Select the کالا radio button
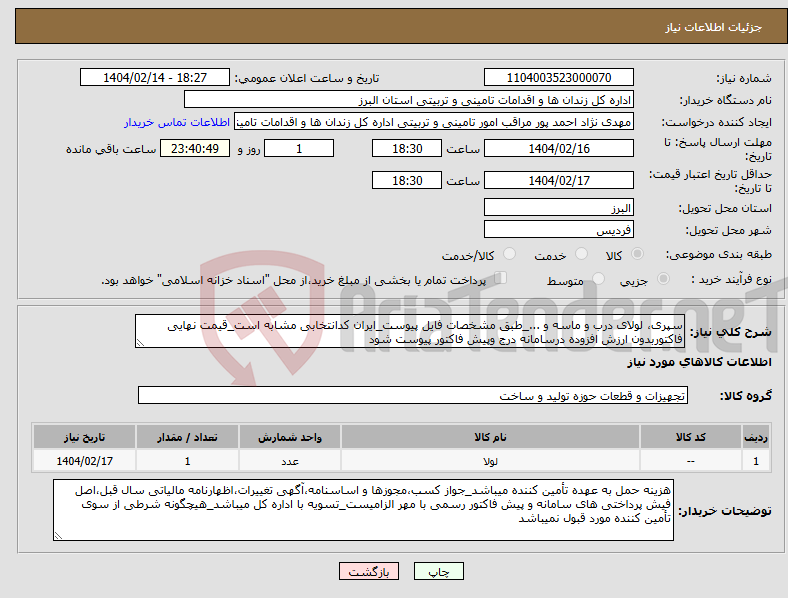788x598 pixels. pyautogui.click(x=637, y=254)
